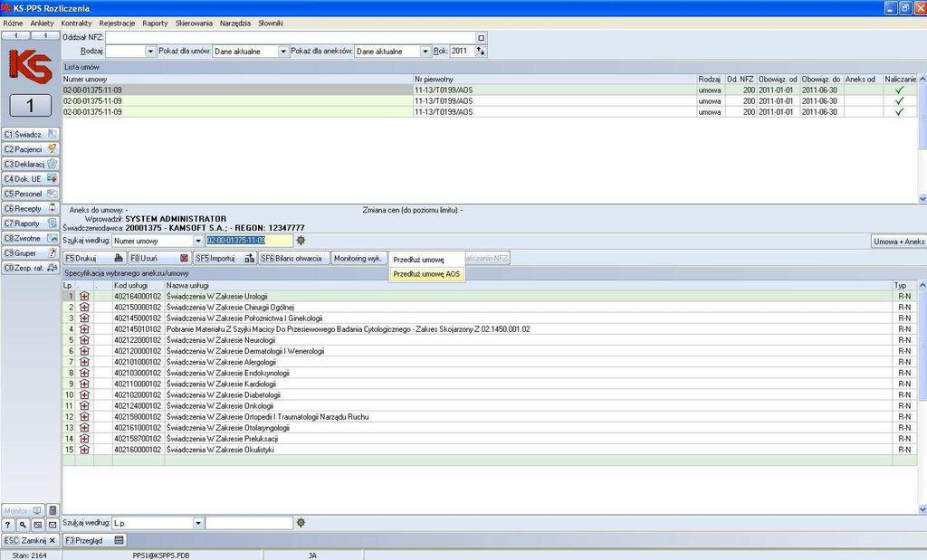Viewport: 927px width, 560px height.
Task: Open the Raporty menu
Action: [155, 23]
